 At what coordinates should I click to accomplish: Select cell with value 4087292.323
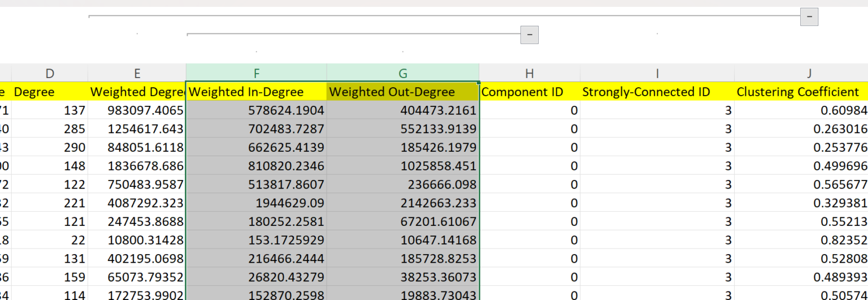tap(137, 203)
